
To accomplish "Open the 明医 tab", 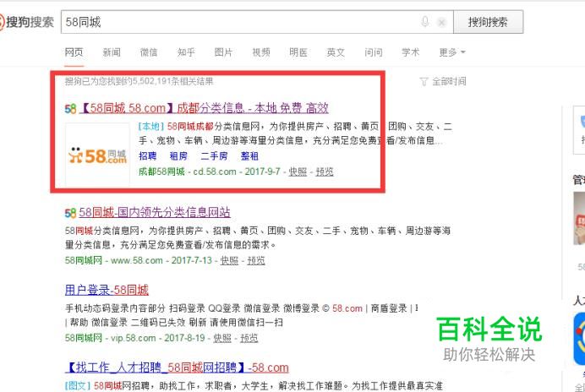I will 298,52.
